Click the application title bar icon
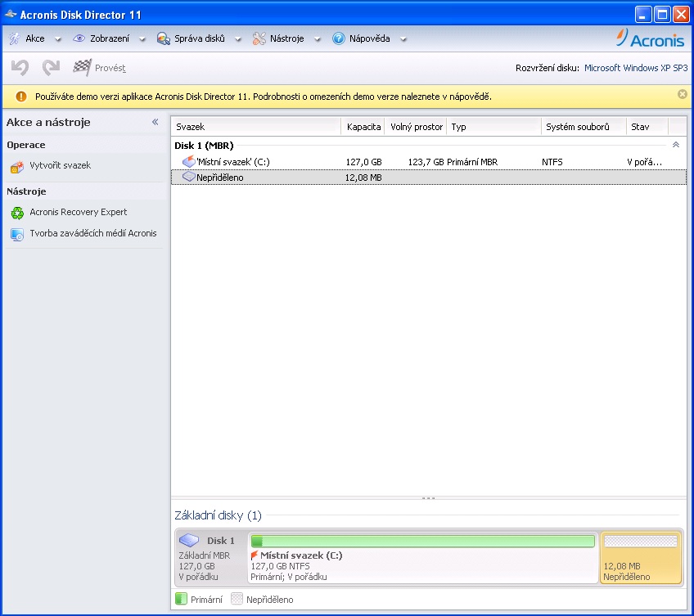 coord(10,15)
